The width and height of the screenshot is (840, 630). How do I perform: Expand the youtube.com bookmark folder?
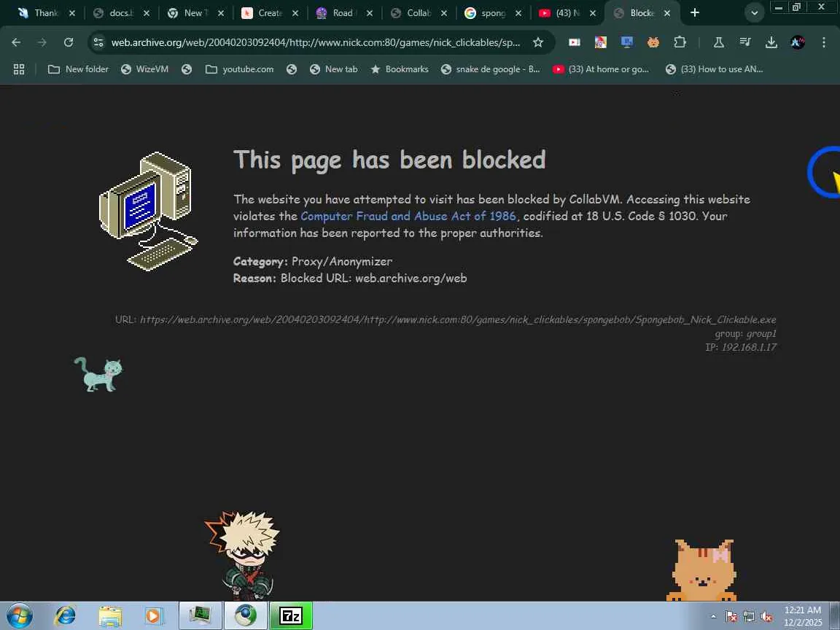click(239, 69)
